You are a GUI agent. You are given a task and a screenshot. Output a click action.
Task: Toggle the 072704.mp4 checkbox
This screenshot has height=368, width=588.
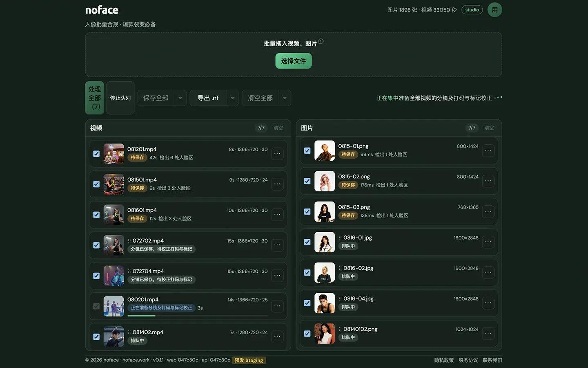[96, 276]
